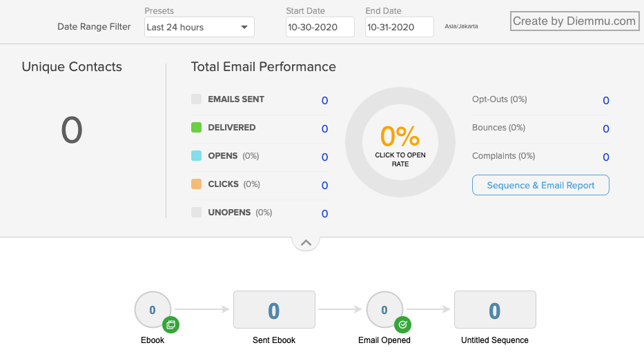Click the Total Email Performance heading
644x361 pixels.
[x=263, y=66]
